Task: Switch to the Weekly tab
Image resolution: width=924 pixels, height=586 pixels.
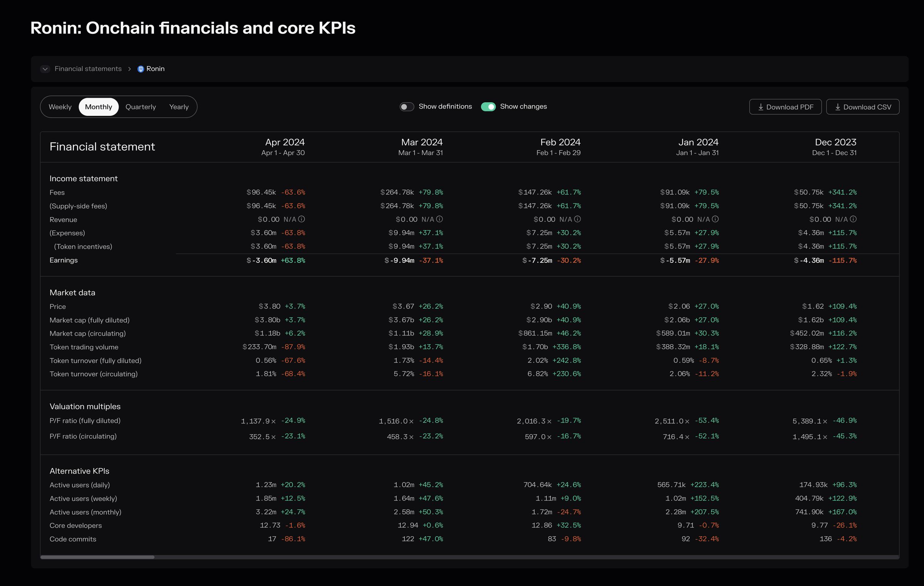Action: [x=60, y=107]
